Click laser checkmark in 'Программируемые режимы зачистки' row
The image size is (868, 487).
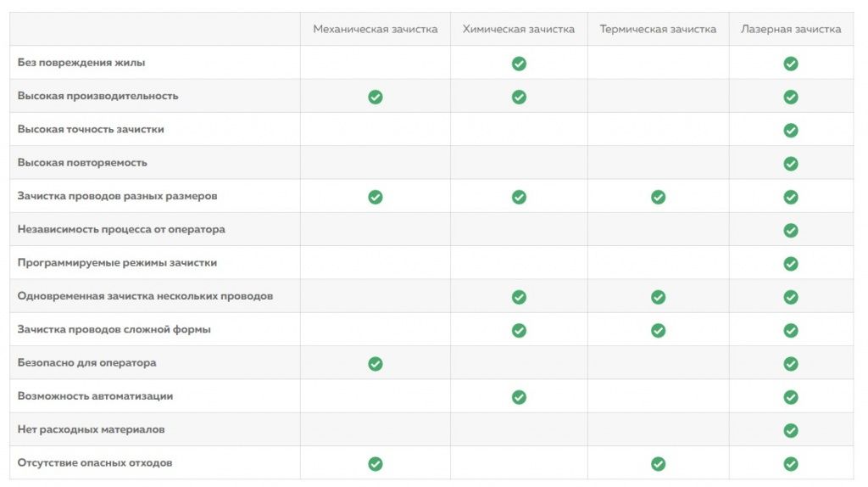791,264
